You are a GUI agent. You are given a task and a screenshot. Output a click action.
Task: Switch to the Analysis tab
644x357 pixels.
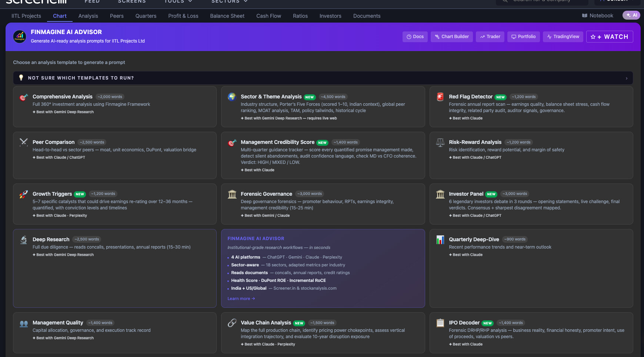[x=88, y=16]
